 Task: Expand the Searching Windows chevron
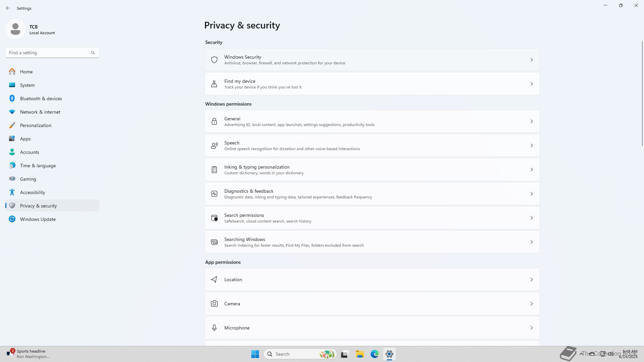click(x=531, y=242)
